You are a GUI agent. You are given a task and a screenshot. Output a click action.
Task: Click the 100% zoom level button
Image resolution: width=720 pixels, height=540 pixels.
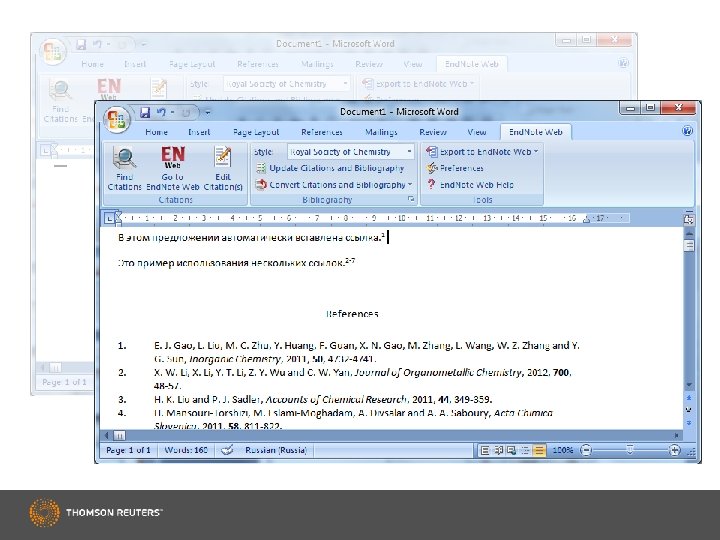(562, 450)
